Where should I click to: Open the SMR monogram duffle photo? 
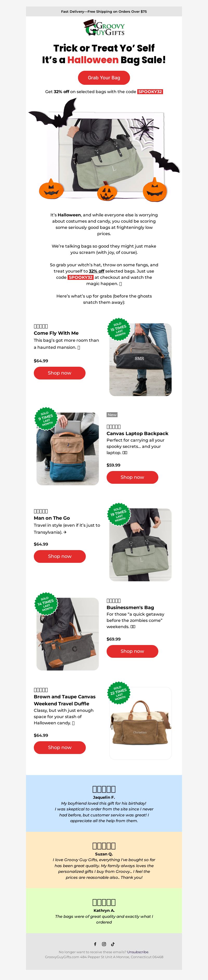[140, 359]
